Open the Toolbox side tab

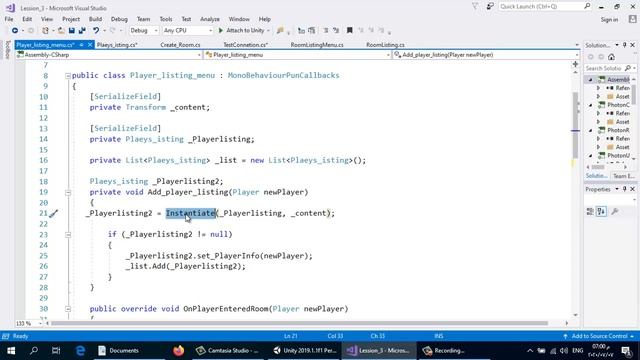click(x=7, y=50)
